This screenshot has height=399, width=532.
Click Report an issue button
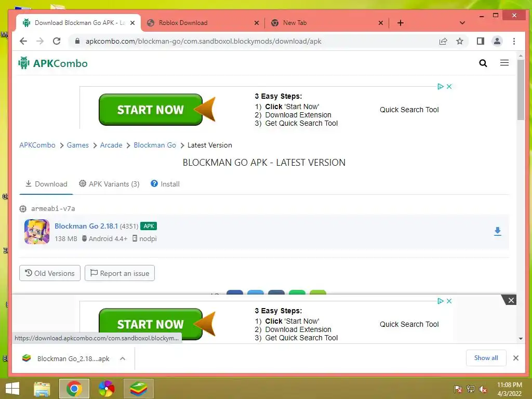(120, 273)
